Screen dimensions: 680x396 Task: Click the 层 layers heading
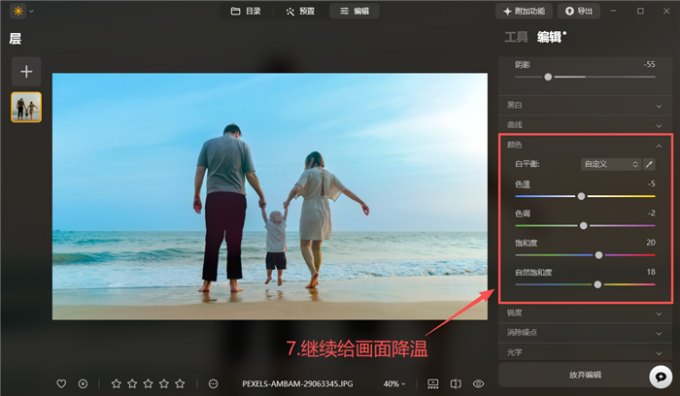(15, 39)
